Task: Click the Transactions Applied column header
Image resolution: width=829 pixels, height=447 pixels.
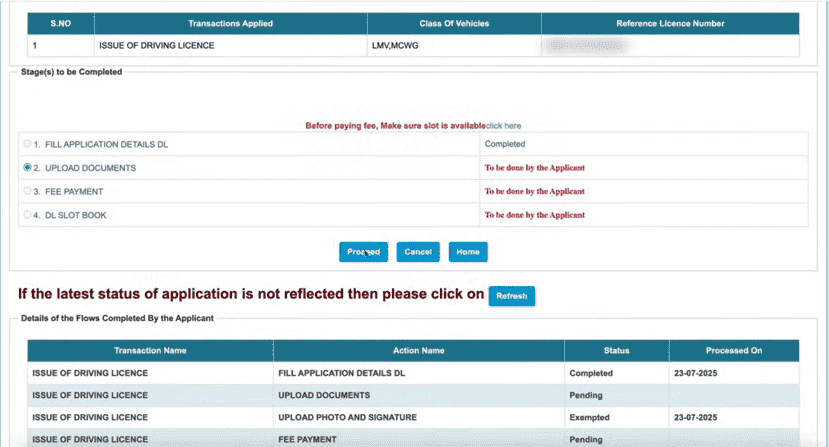Action: point(230,23)
